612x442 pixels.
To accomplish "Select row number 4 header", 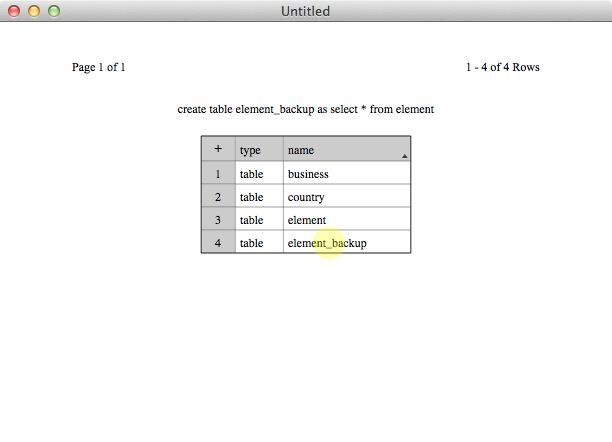I will pos(218,242).
